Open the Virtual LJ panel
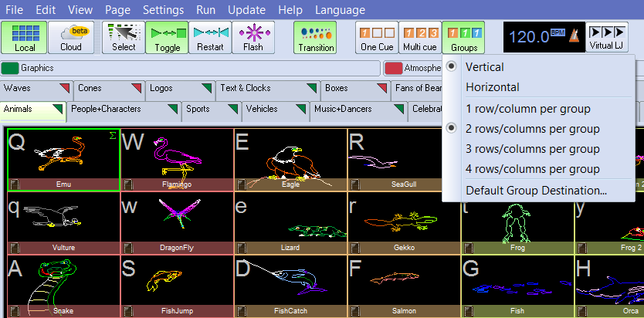This screenshot has height=318, width=644. [607, 37]
